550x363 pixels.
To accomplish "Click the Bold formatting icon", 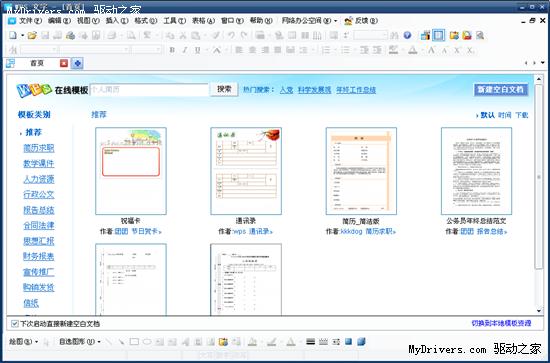I will pos(172,50).
